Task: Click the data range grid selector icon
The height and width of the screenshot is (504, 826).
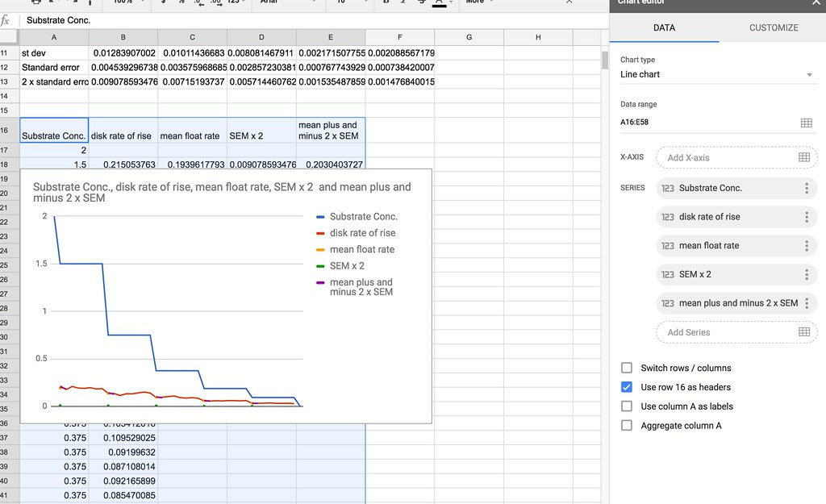Action: (x=805, y=123)
